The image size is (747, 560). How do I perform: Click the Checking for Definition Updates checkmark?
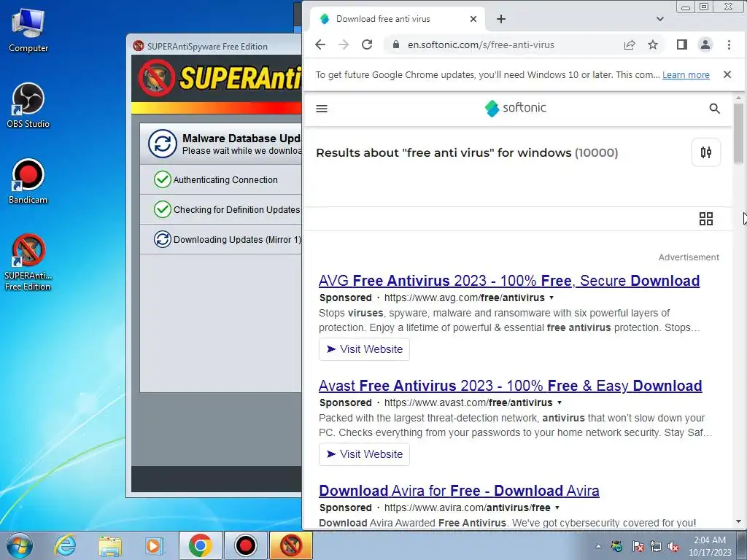162,209
